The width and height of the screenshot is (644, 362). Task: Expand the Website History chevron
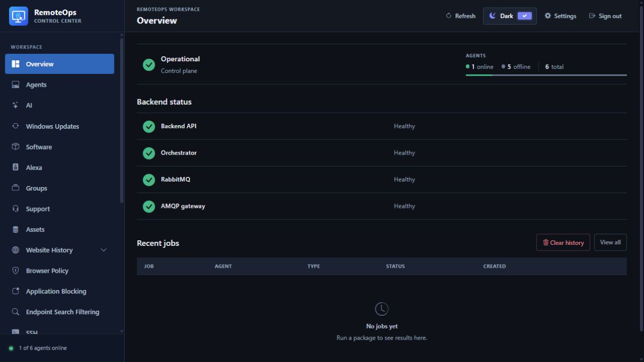[104, 250]
